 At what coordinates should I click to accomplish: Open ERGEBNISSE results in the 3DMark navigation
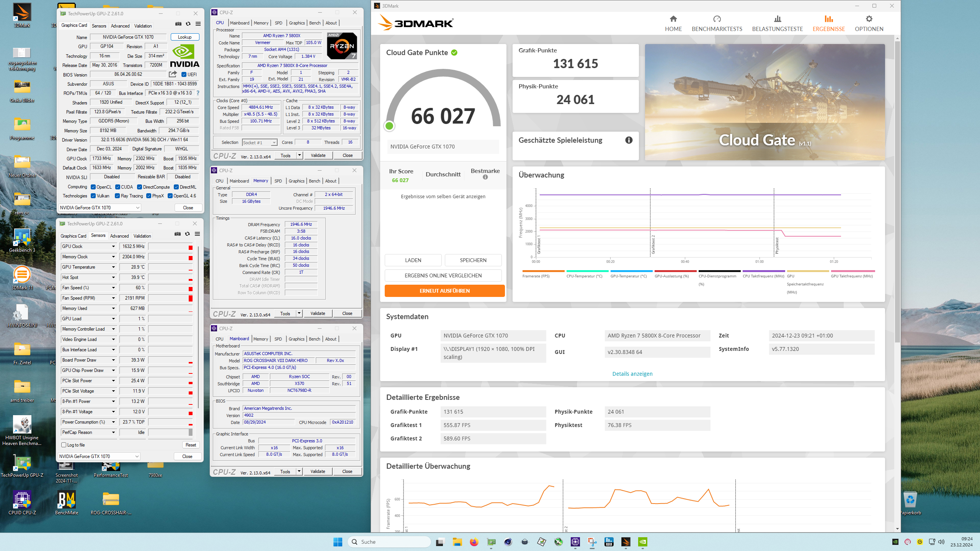(828, 24)
